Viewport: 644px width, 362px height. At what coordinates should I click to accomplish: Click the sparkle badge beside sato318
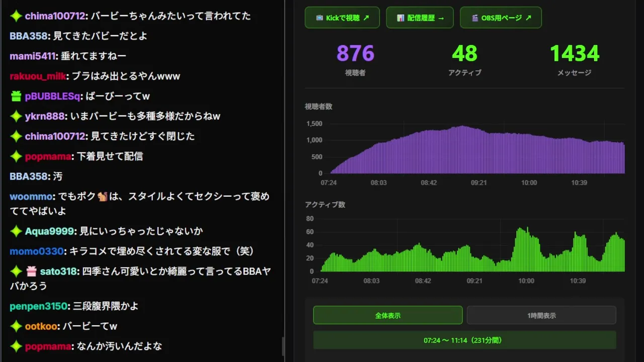(16, 271)
